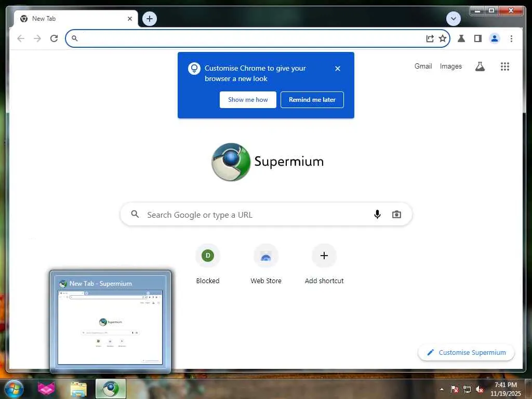Open the network tray icon
Viewport: 532px width, 399px height.
pos(467,390)
